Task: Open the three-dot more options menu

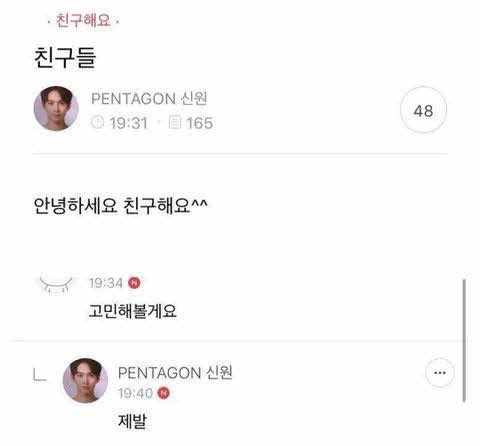Action: [440, 373]
